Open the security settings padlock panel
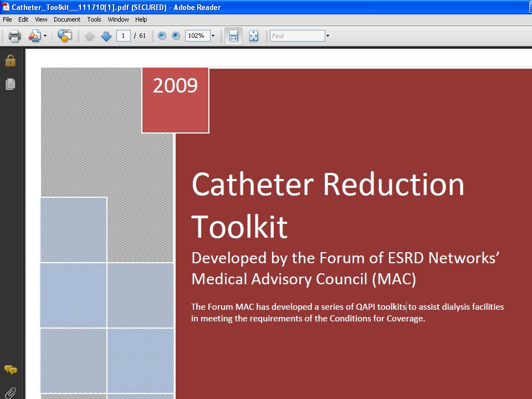 tap(11, 61)
